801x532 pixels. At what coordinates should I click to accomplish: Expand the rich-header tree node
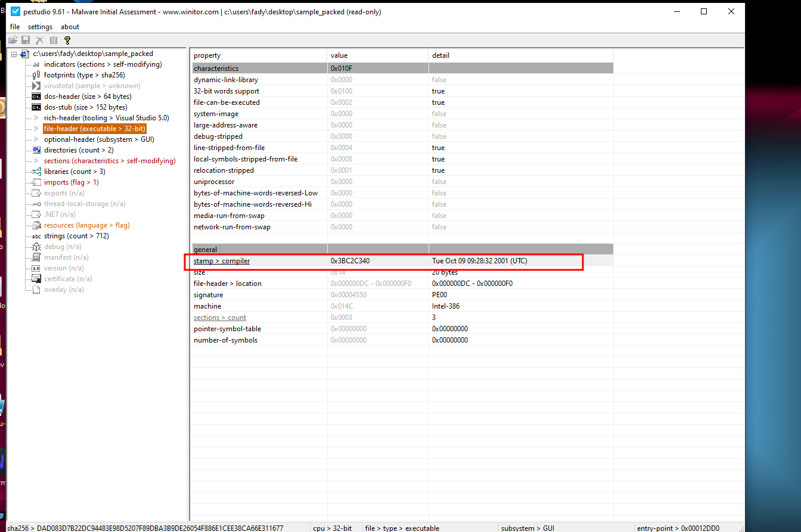click(36, 118)
